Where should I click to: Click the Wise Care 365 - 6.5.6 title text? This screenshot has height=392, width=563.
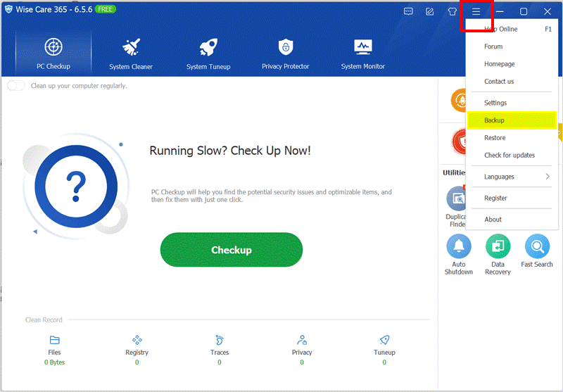coord(54,10)
